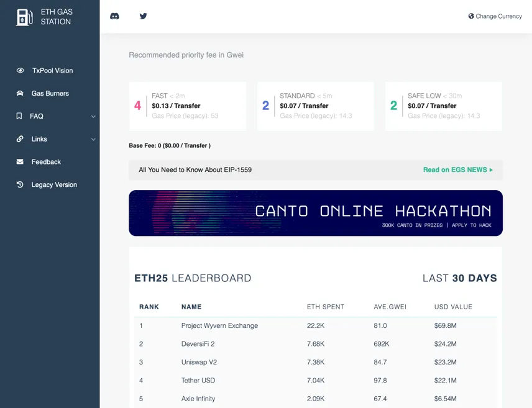Click DeversiFi 2 in leaderboard
Image resolution: width=532 pixels, height=408 pixels.
[x=198, y=344]
